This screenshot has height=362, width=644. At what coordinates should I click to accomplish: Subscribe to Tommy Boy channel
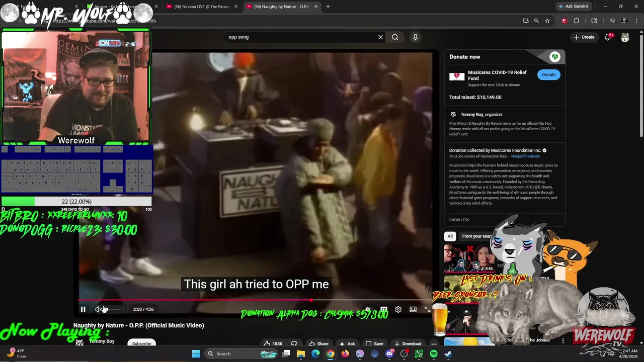click(141, 343)
